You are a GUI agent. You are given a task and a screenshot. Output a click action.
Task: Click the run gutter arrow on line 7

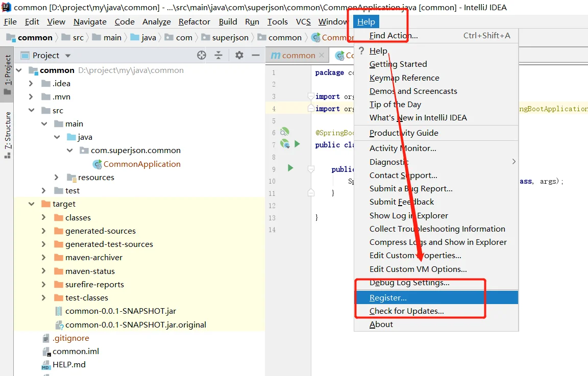coord(297,144)
